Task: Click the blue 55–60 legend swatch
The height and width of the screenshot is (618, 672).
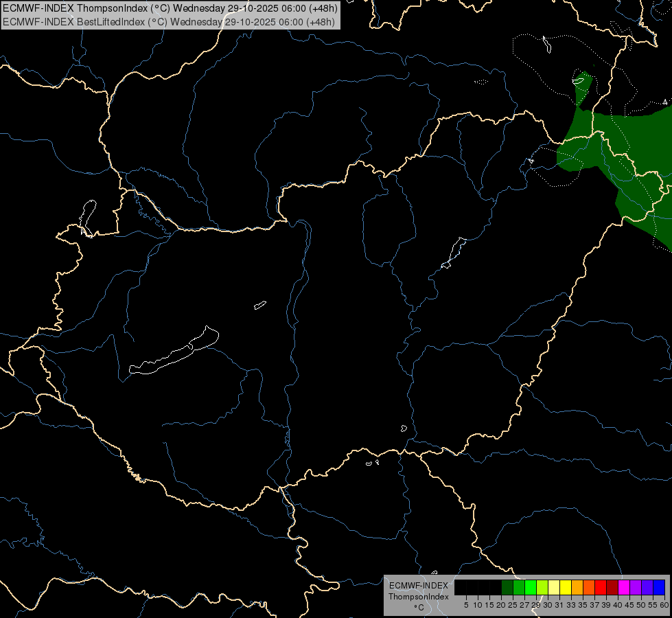Action: coord(659,587)
